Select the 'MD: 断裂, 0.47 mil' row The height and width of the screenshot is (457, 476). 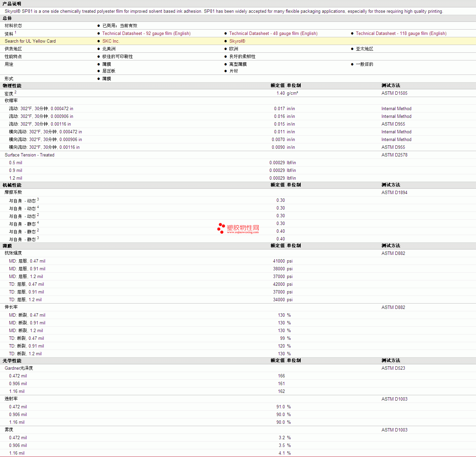238,315
